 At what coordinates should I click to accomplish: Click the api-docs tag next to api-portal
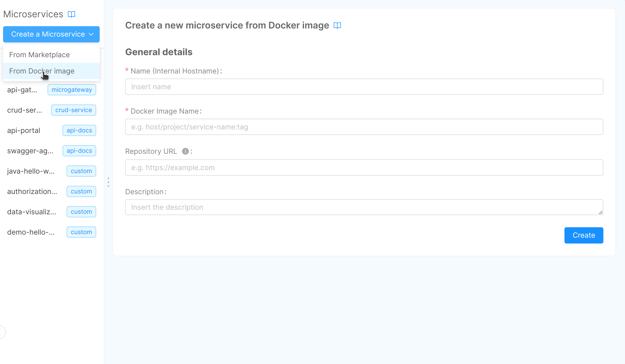click(x=79, y=130)
